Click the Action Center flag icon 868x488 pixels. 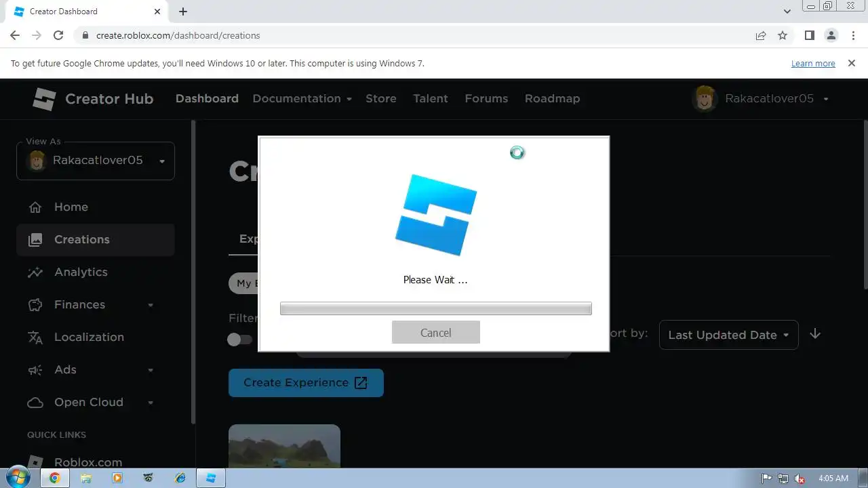[767, 479]
